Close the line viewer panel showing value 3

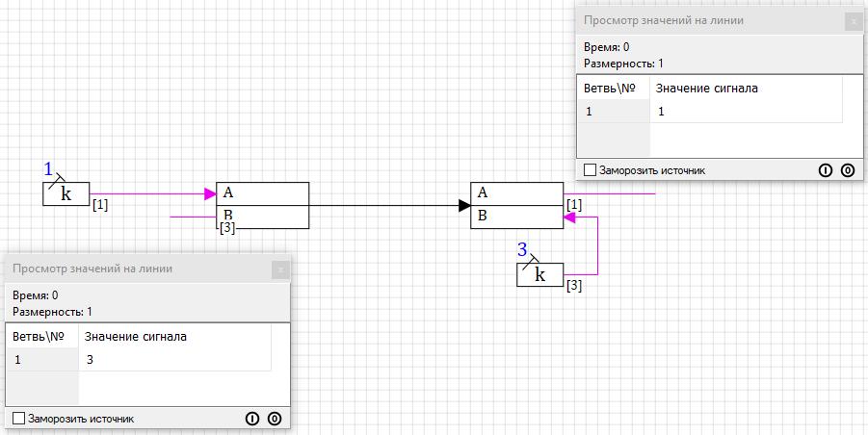point(280,269)
